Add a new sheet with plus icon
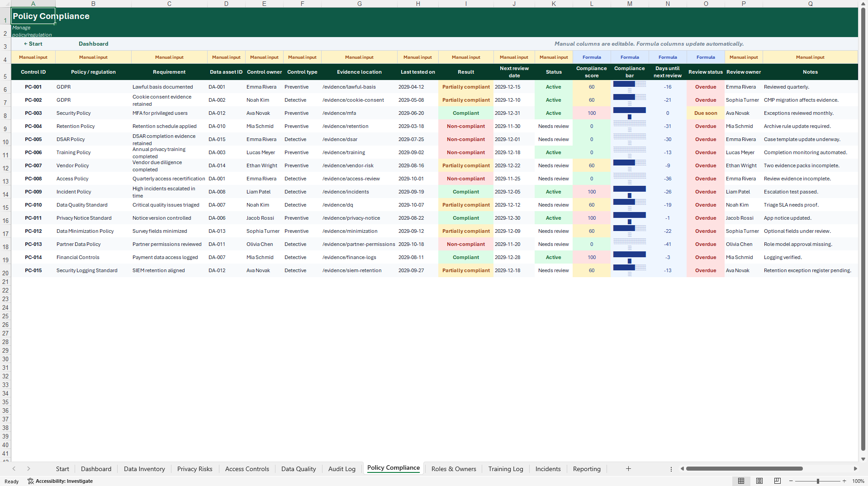This screenshot has height=486, width=868. point(628,469)
